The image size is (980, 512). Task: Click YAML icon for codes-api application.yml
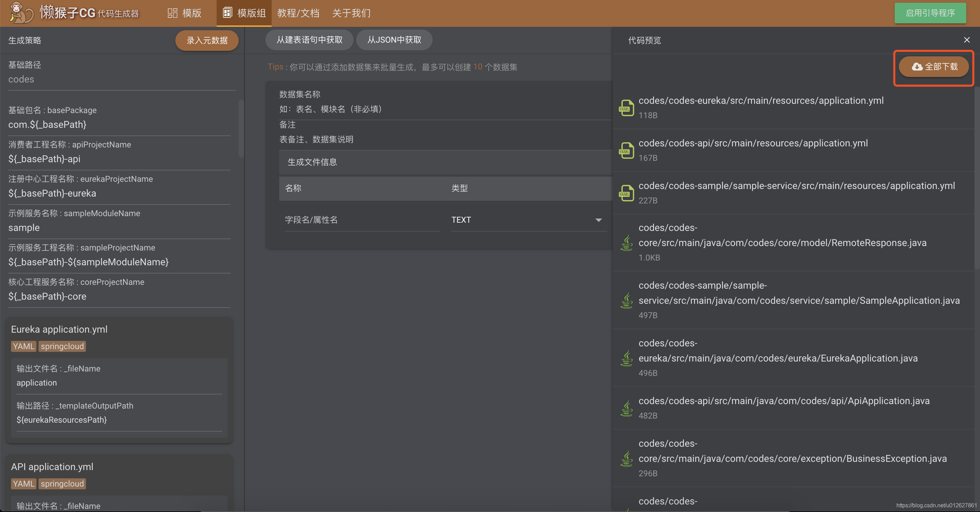click(x=627, y=151)
